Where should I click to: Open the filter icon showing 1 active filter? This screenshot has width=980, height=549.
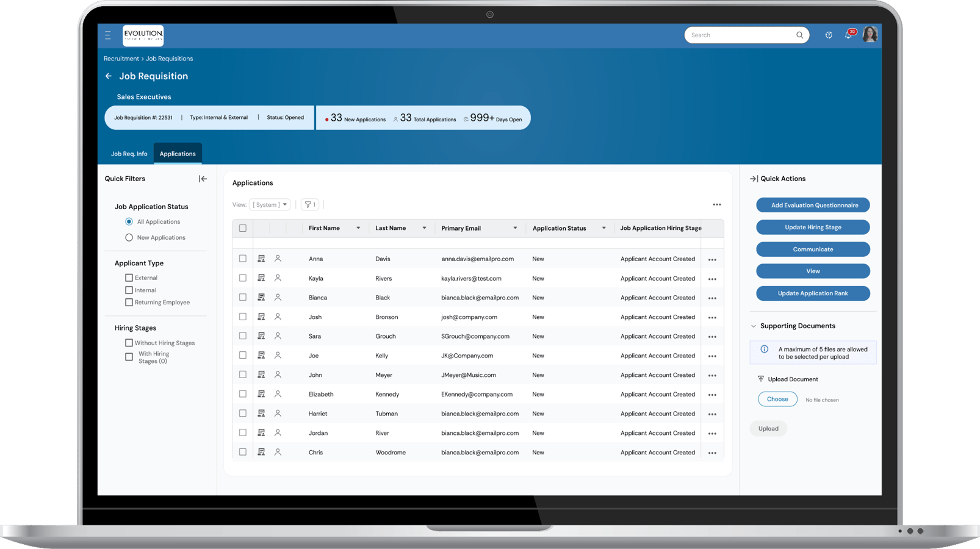[309, 204]
